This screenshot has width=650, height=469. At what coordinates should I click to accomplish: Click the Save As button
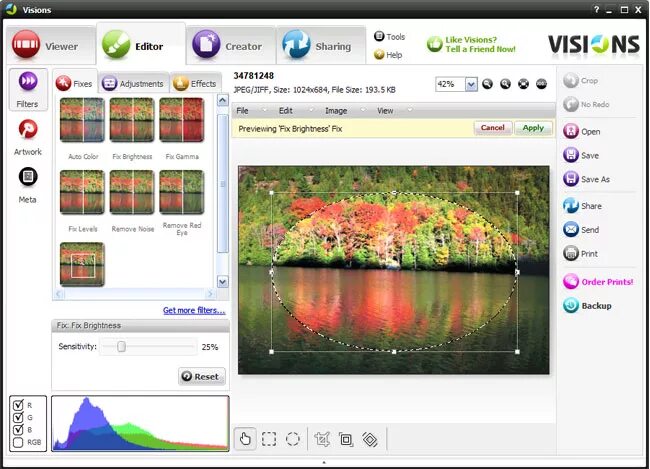pos(587,179)
